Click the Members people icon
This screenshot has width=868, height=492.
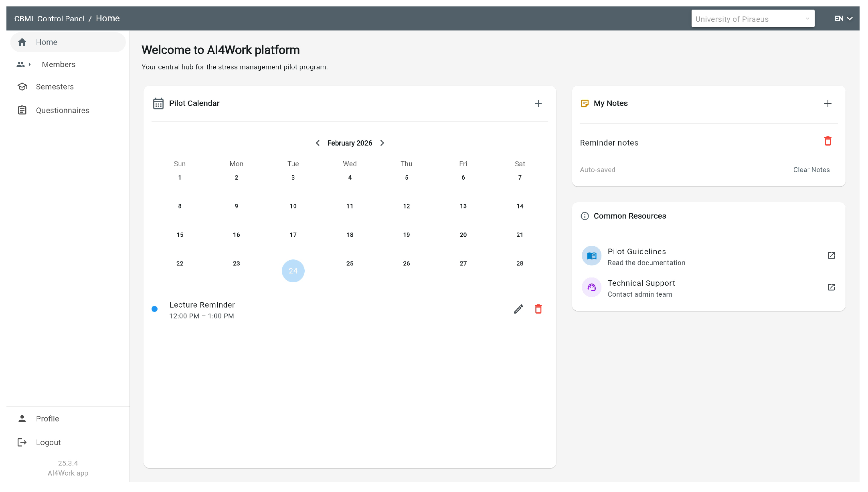point(20,64)
